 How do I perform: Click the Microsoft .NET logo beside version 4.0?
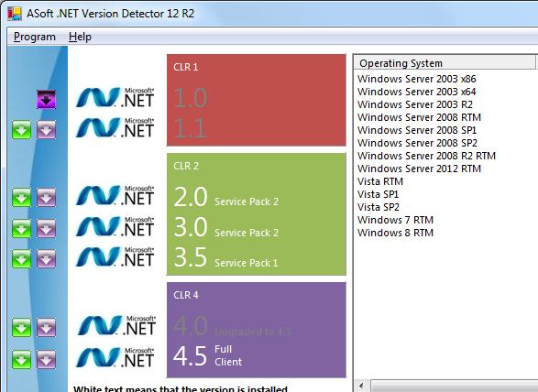click(x=116, y=325)
